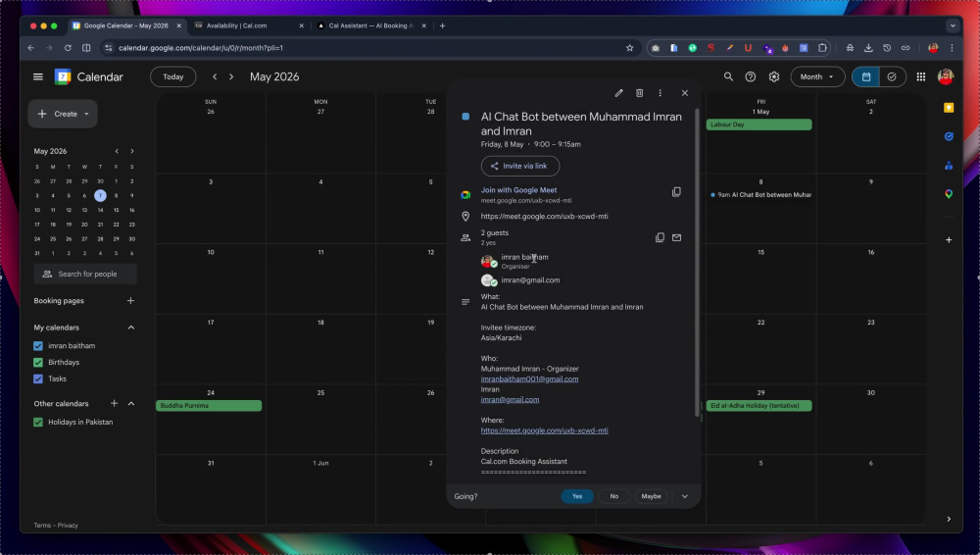This screenshot has width=980, height=555.
Task: Open Privacy link at bottom left
Action: [x=68, y=526]
